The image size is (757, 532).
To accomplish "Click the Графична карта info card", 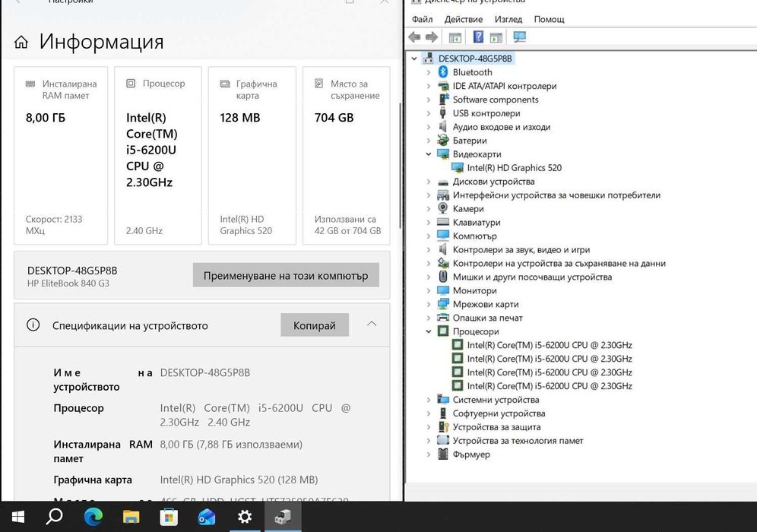I will (x=252, y=156).
